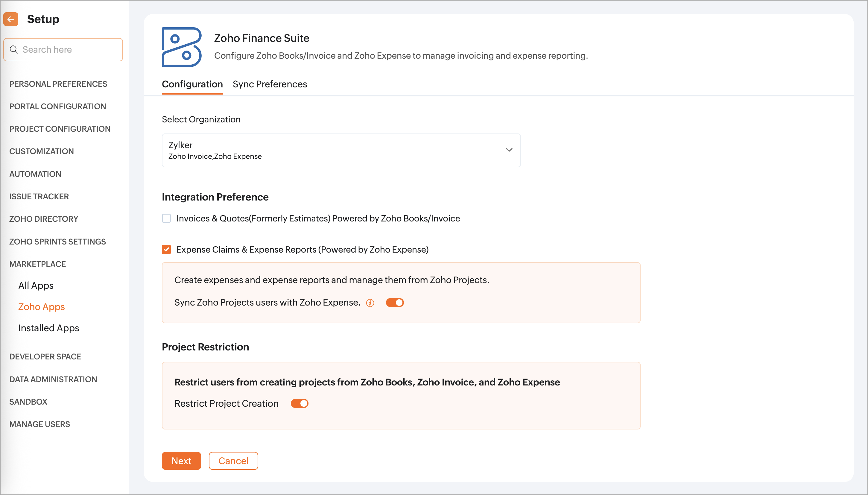Click the organization dropdown chevron arrow
This screenshot has width=868, height=495.
tap(509, 150)
